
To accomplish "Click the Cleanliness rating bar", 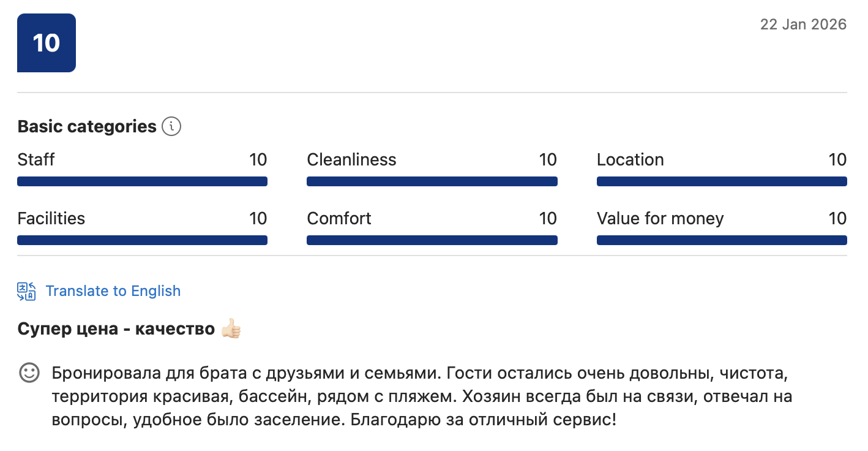I will 432,181.
